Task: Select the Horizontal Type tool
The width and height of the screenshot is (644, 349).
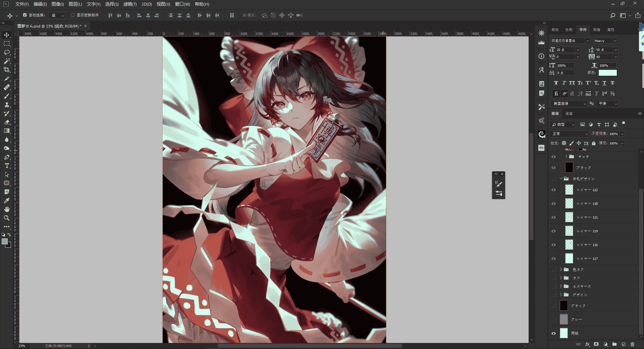Action: (7, 166)
